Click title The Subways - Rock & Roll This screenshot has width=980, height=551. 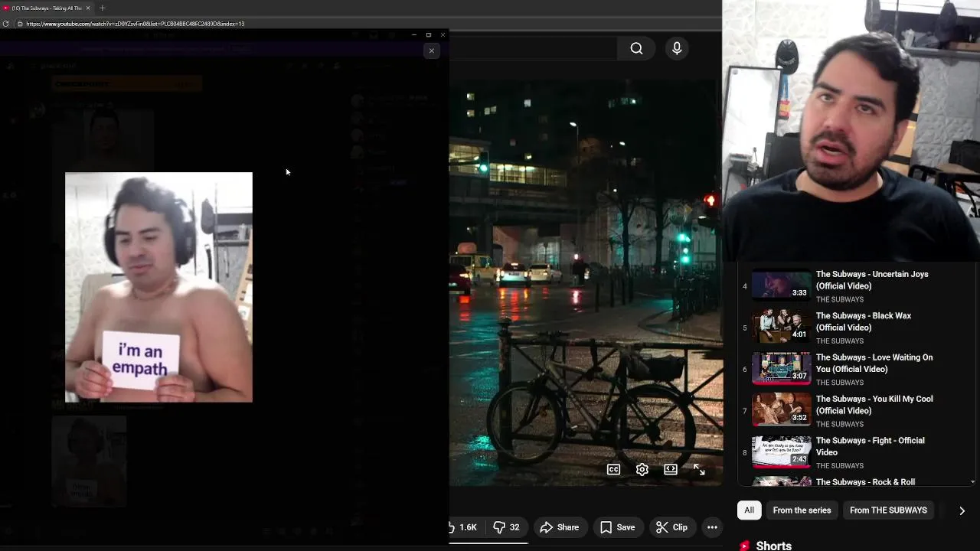[865, 481]
